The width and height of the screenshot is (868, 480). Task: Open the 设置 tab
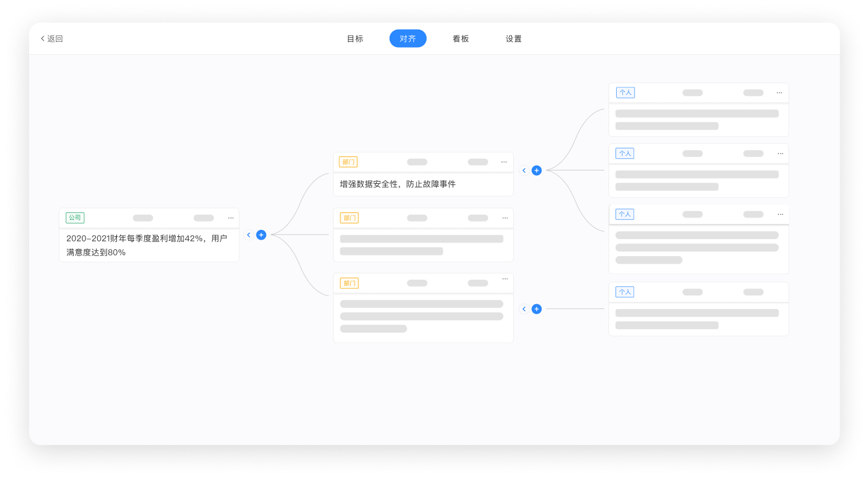(514, 38)
